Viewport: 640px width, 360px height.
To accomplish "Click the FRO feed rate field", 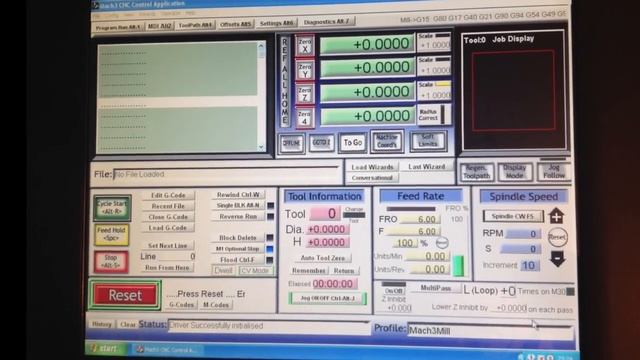I will pos(420,219).
